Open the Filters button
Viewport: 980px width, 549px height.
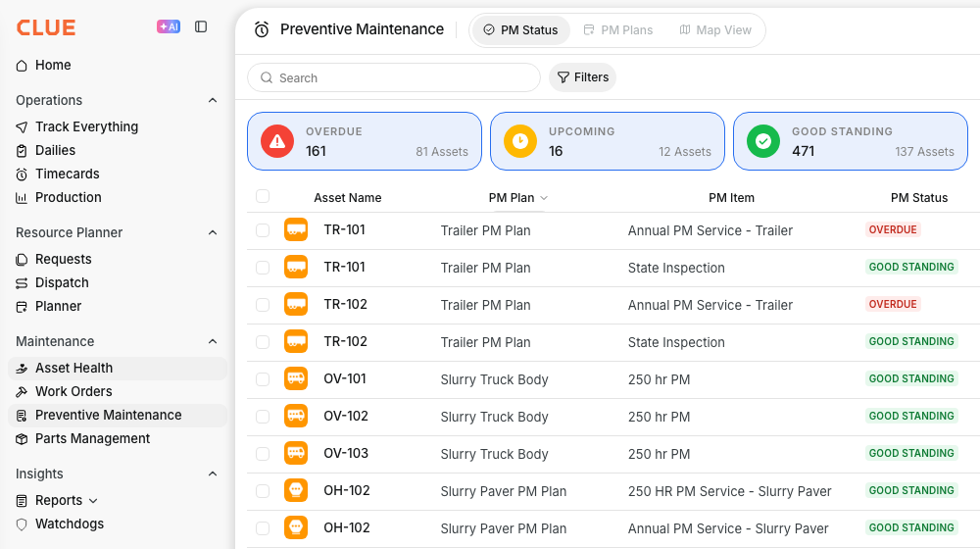(x=582, y=77)
